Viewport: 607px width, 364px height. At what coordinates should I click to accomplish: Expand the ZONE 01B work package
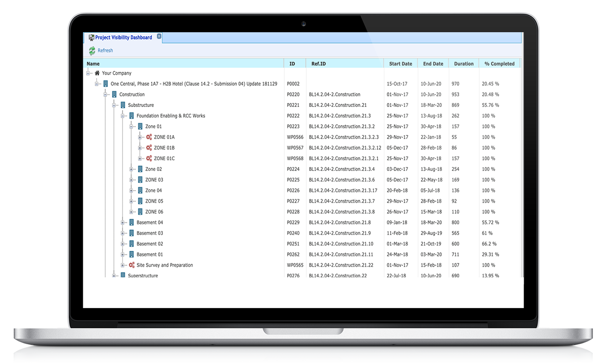click(140, 148)
